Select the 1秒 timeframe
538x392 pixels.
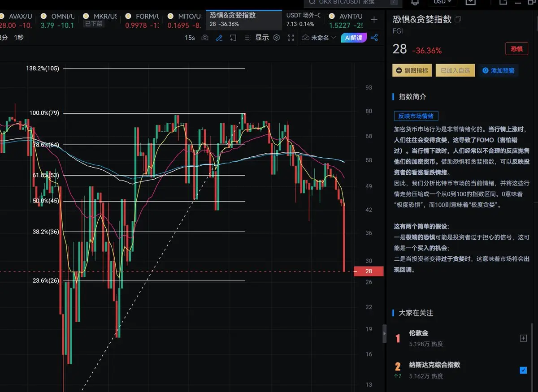[x=19, y=38]
